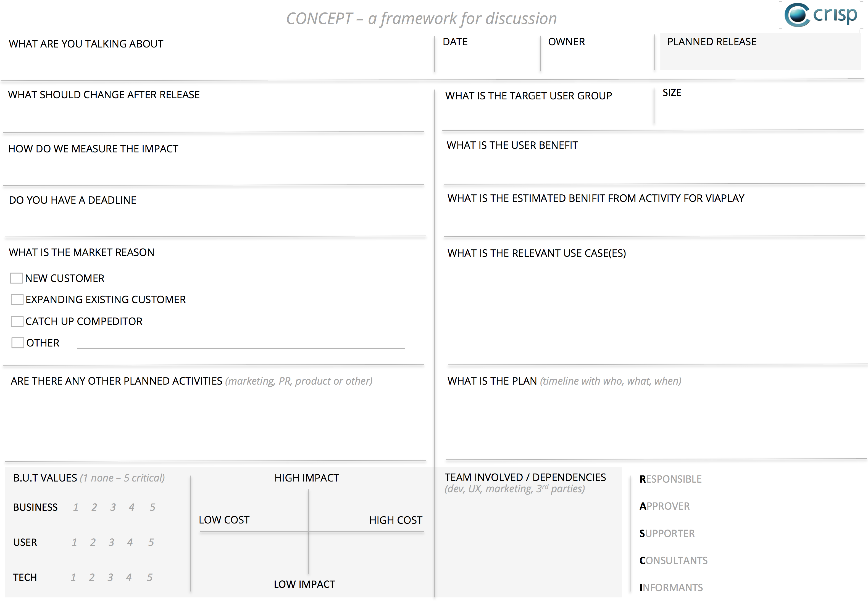Choose rating 4 for TECH
This screenshot has width=868, height=603.
point(129,577)
